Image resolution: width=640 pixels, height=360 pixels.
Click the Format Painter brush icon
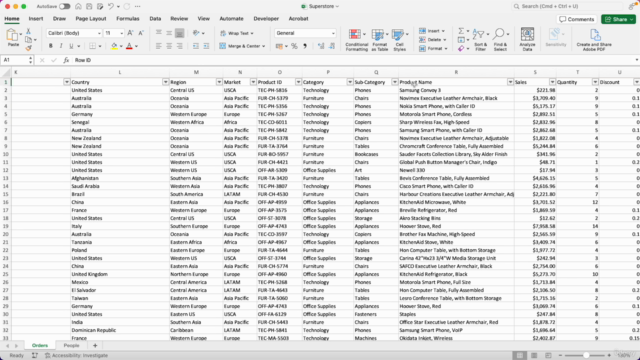click(x=28, y=48)
